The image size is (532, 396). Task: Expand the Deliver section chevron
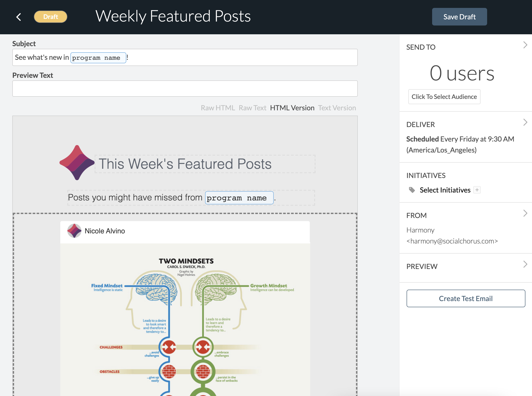(525, 122)
